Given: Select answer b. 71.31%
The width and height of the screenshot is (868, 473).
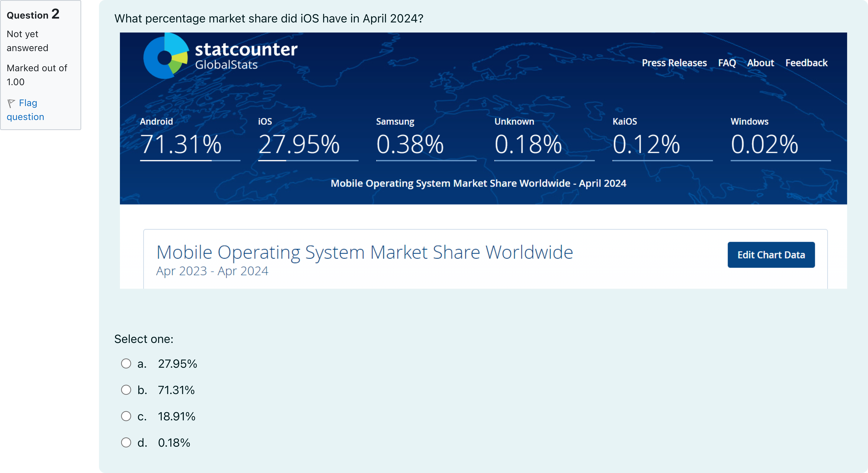Looking at the screenshot, I should [x=126, y=390].
